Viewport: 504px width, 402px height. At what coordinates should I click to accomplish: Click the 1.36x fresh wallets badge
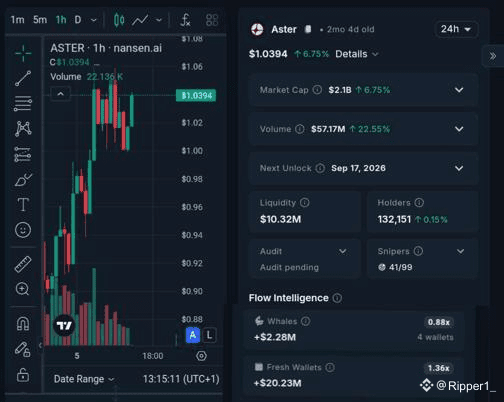pos(439,368)
